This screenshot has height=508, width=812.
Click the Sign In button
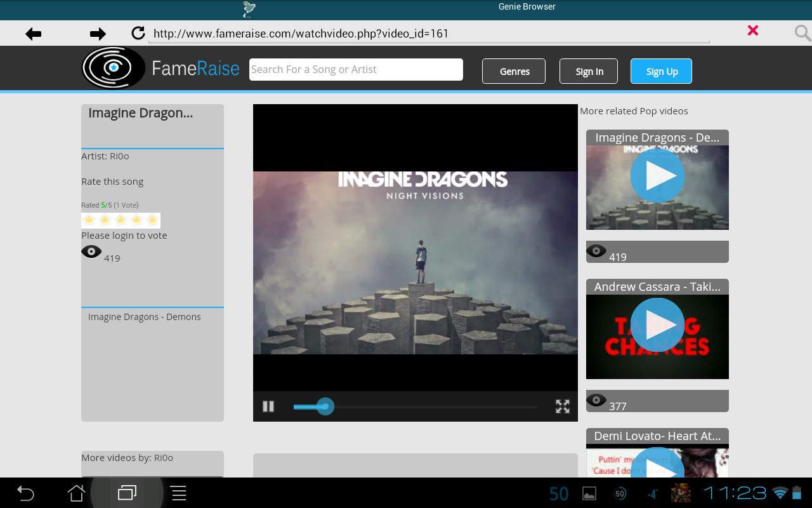[x=589, y=71]
